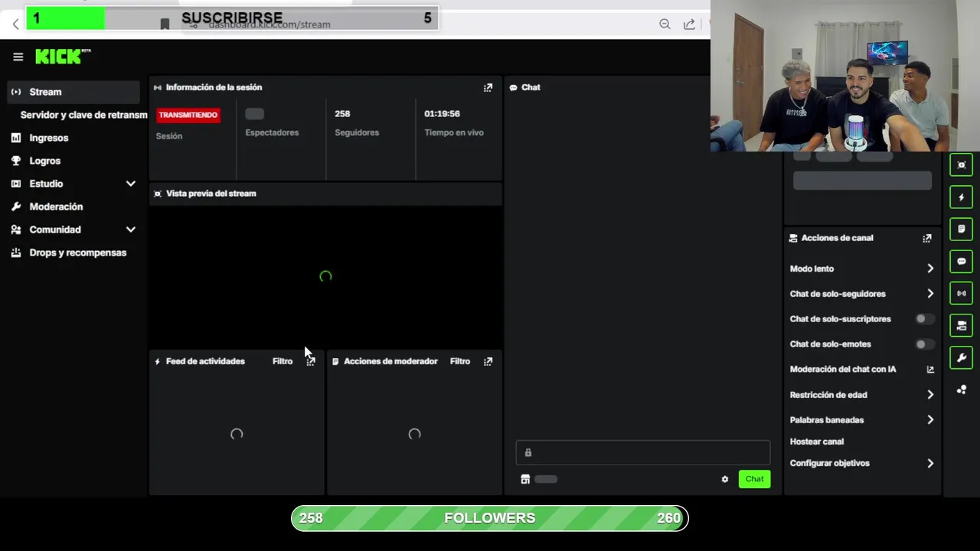This screenshot has width=980, height=551.
Task: Focus the chat message input field
Action: (x=643, y=452)
